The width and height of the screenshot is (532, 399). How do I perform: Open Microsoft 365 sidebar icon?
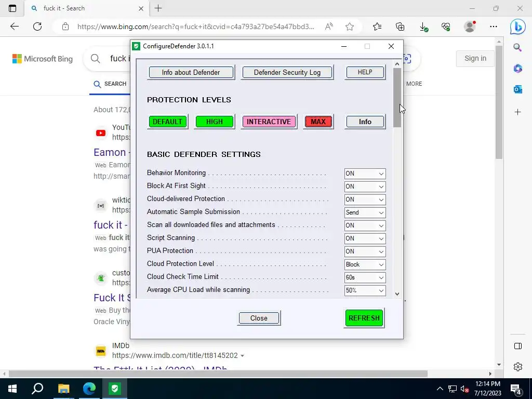(x=517, y=69)
